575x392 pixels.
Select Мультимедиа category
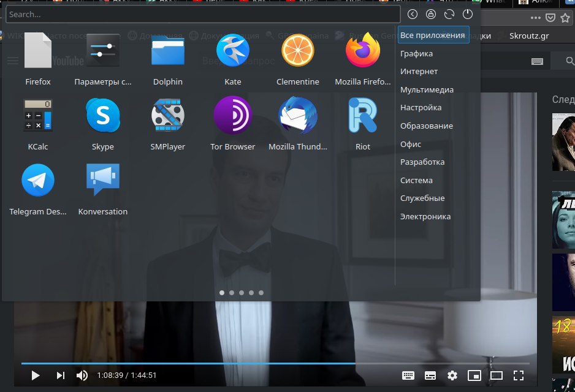pos(427,90)
